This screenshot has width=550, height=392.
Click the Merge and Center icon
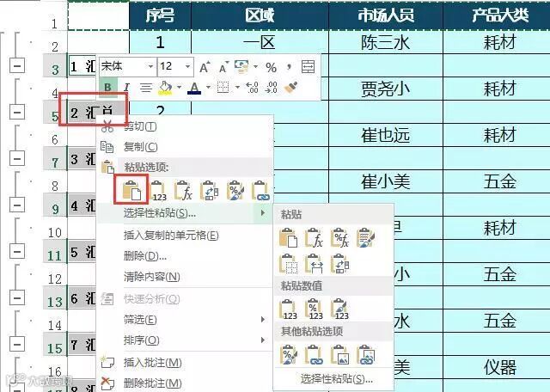(x=308, y=66)
